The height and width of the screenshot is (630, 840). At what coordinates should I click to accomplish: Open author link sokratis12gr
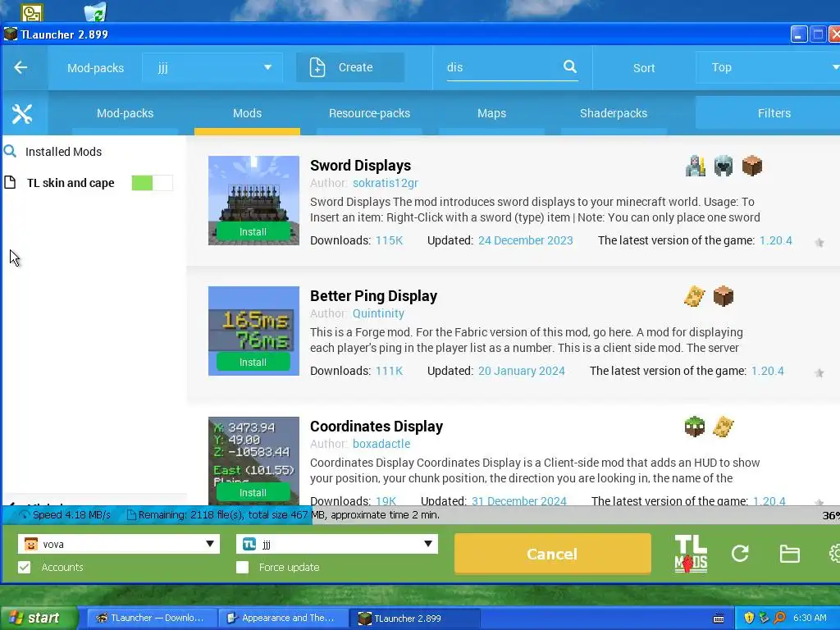coord(386,183)
